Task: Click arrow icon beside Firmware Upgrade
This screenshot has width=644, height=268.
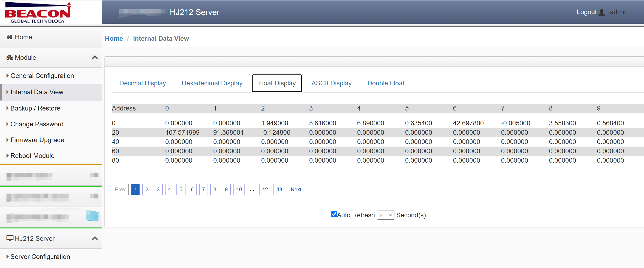Action: (7, 140)
